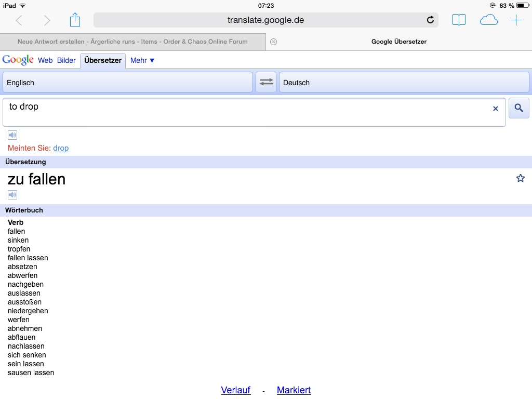Select the Google Übersetzer browser tab
The height and width of the screenshot is (399, 532).
(399, 42)
